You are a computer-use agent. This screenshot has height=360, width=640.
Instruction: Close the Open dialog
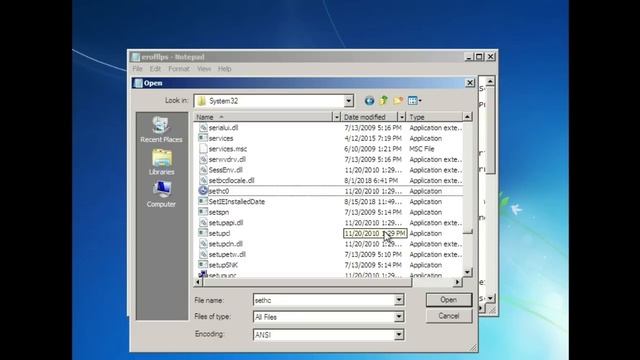(x=470, y=83)
